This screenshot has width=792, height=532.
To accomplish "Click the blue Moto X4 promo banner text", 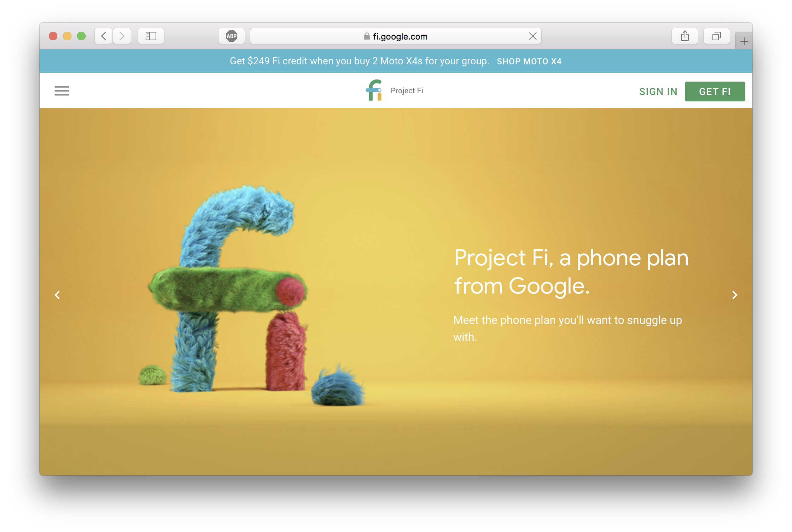I will pyautogui.click(x=359, y=61).
